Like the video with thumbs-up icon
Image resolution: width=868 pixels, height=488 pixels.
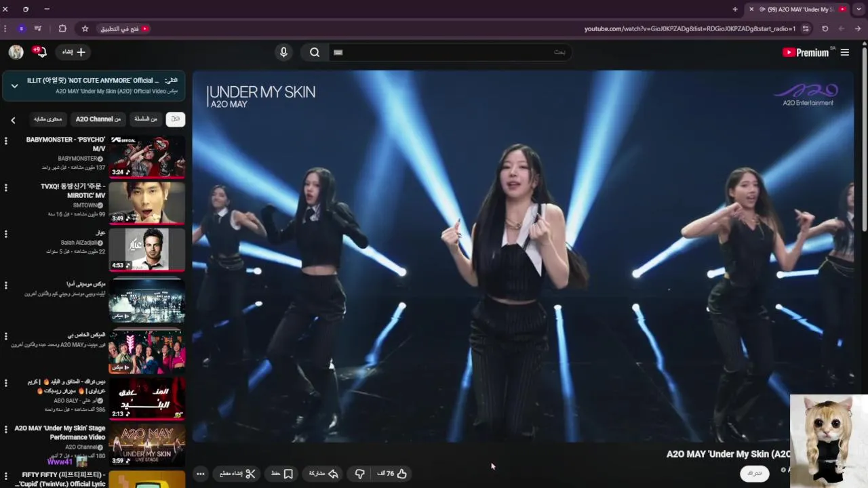click(401, 474)
